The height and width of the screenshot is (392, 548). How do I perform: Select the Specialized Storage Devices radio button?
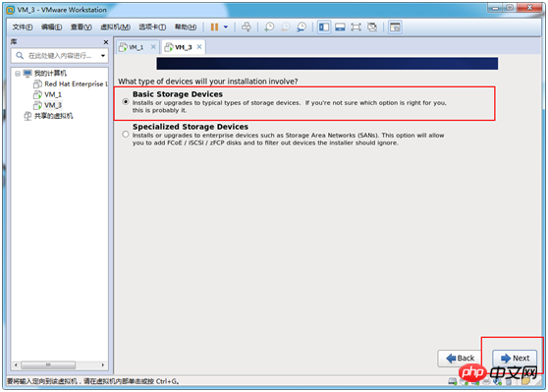click(x=126, y=135)
